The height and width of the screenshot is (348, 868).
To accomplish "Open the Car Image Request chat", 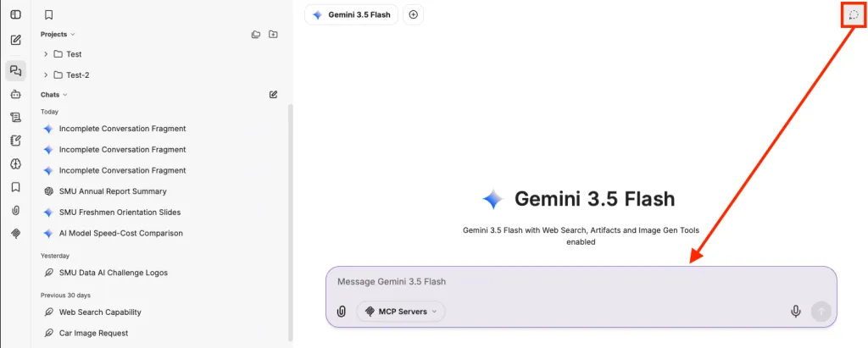I will point(93,333).
